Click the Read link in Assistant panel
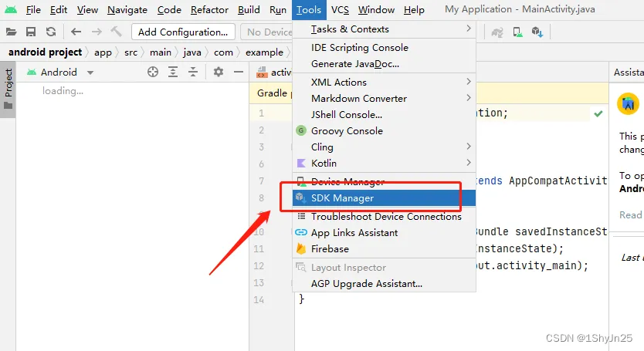Image resolution: width=644 pixels, height=351 pixels. 630,214
